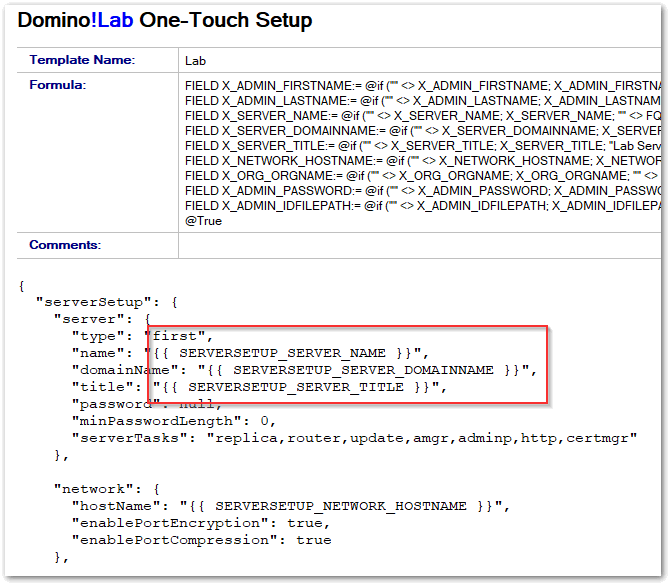
Task: Click the Formula line for X_NETWORK_HOSTNAME
Action: (x=423, y=161)
